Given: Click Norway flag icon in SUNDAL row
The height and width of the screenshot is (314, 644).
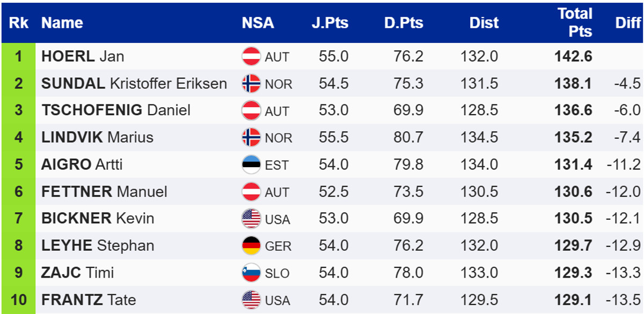Looking at the screenshot, I should tap(251, 84).
